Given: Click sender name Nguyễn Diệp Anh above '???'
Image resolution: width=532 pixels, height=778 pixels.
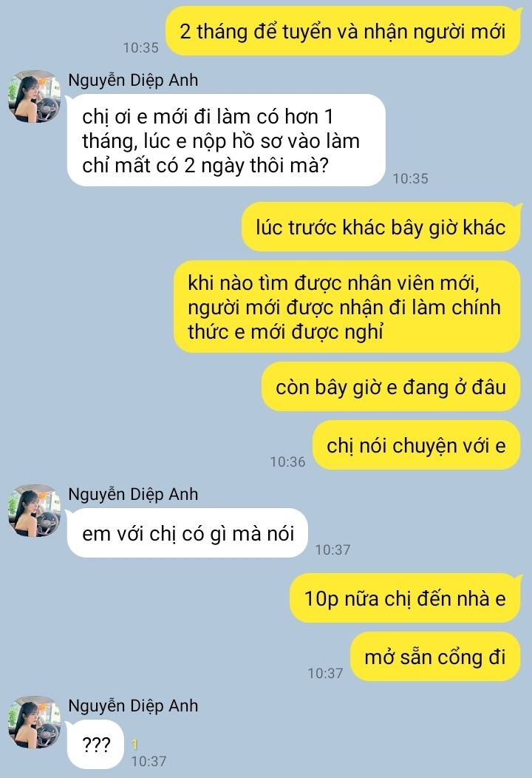Looking at the screenshot, I should pyautogui.click(x=133, y=705).
